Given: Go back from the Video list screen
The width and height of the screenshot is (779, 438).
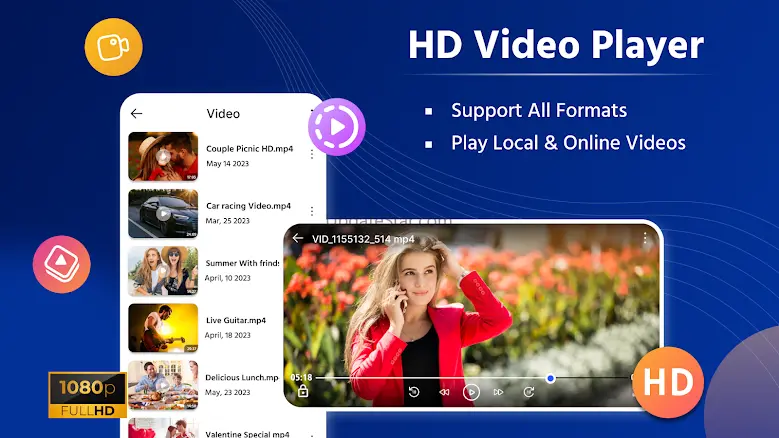Looking at the screenshot, I should (x=137, y=114).
